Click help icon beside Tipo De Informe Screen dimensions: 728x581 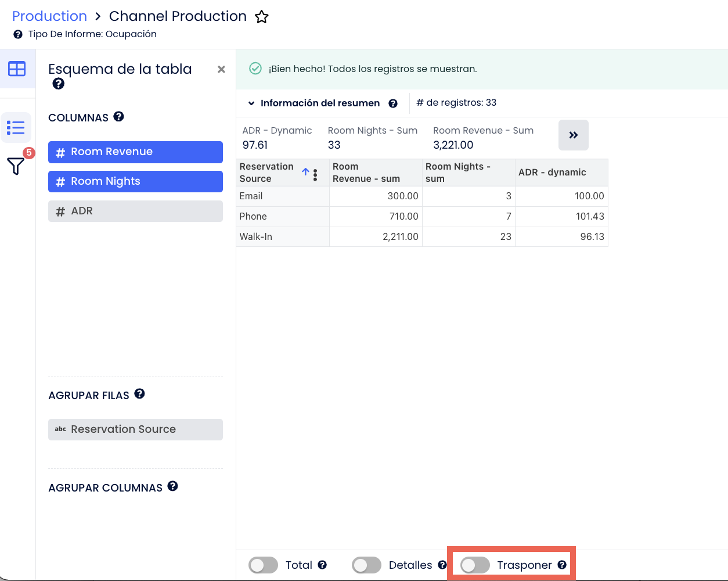coord(18,34)
